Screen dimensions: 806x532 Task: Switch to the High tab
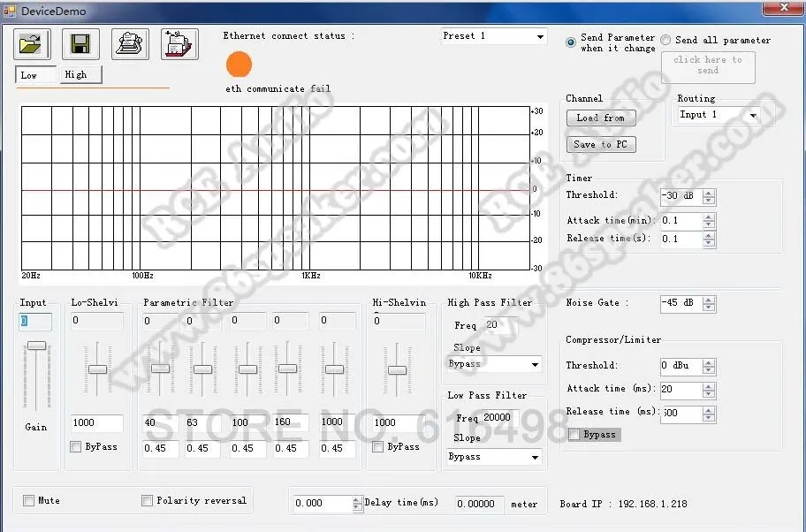tap(80, 74)
